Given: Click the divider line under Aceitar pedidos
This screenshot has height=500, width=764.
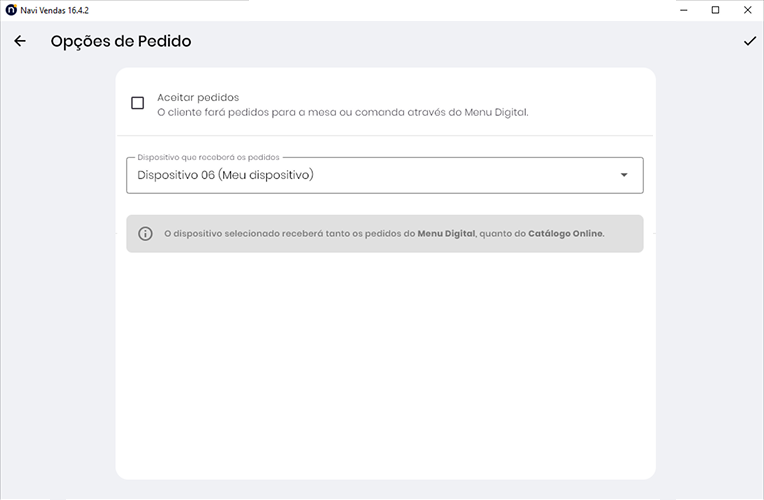Looking at the screenshot, I should [x=385, y=135].
